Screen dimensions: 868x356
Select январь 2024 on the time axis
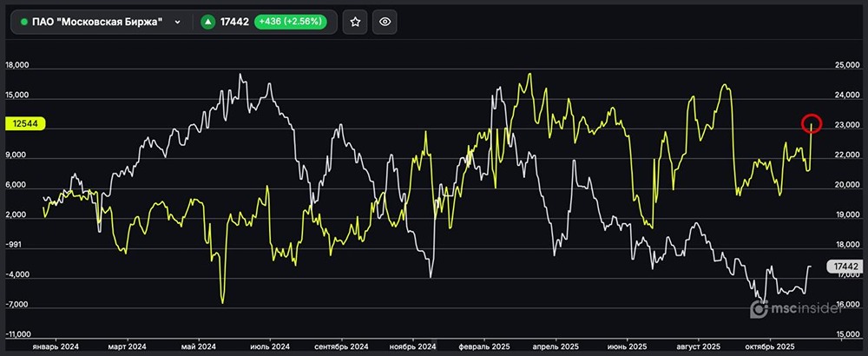(x=54, y=346)
